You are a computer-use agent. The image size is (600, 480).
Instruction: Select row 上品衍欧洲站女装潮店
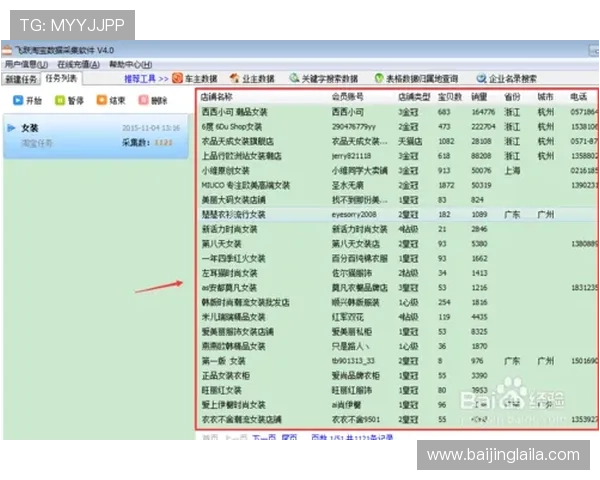tap(397, 156)
